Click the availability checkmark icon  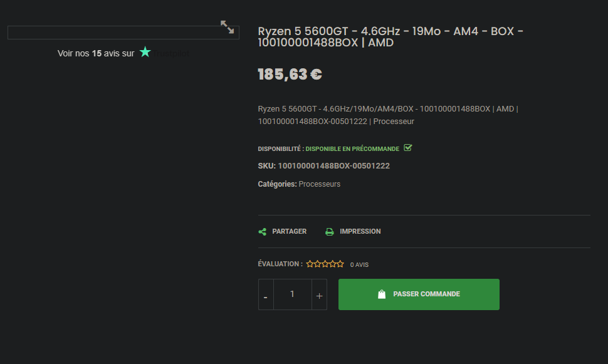407,148
